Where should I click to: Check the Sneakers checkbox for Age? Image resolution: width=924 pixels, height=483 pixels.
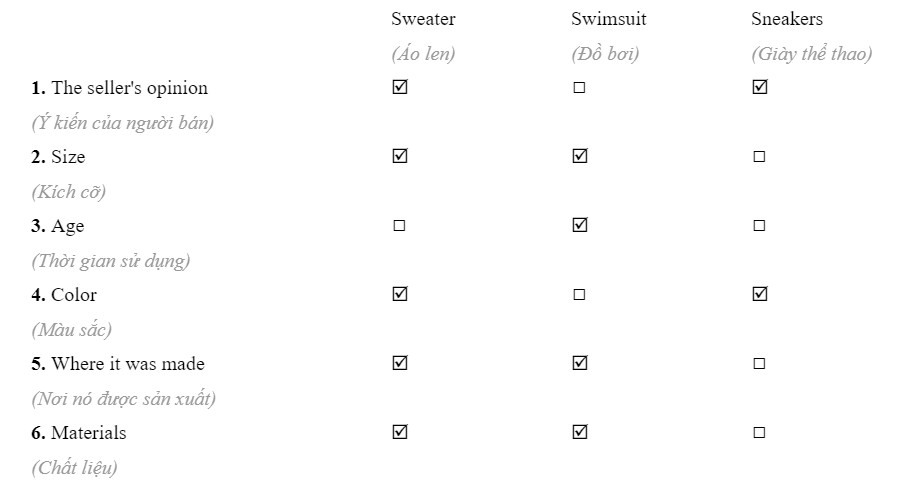[x=759, y=226]
